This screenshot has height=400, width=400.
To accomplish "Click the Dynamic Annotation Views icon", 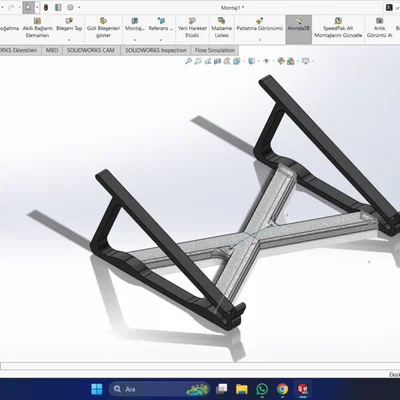I will point(227,61).
